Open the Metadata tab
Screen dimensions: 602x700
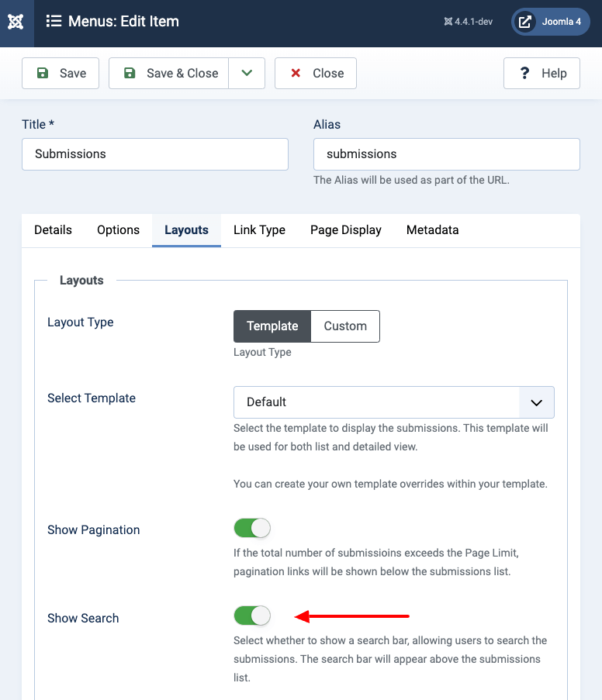tap(433, 230)
